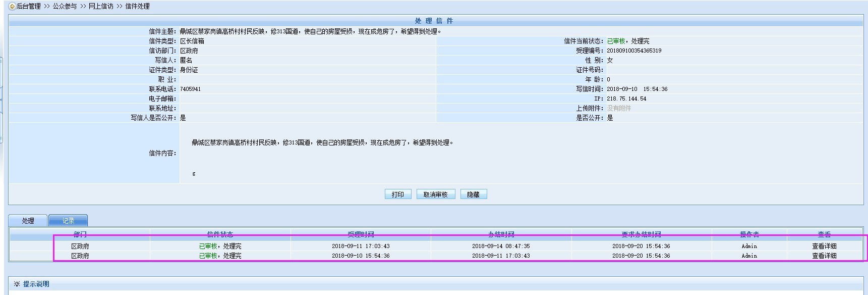Collapse the left sidebar using the edge arrow

[x=2, y=99]
